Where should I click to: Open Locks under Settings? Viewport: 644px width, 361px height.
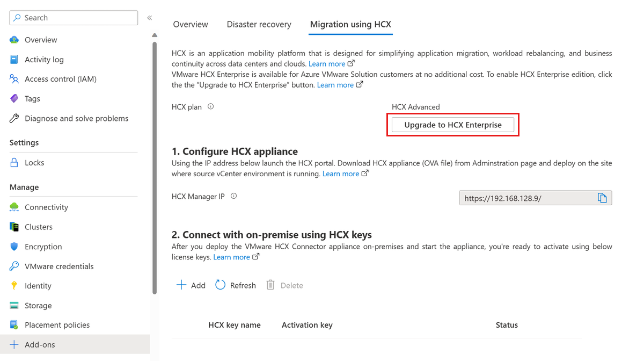click(x=34, y=163)
